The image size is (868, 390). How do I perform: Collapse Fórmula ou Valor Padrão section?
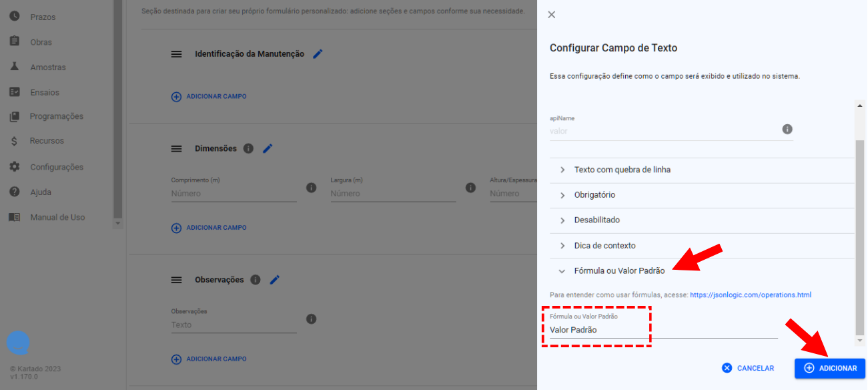pos(618,271)
